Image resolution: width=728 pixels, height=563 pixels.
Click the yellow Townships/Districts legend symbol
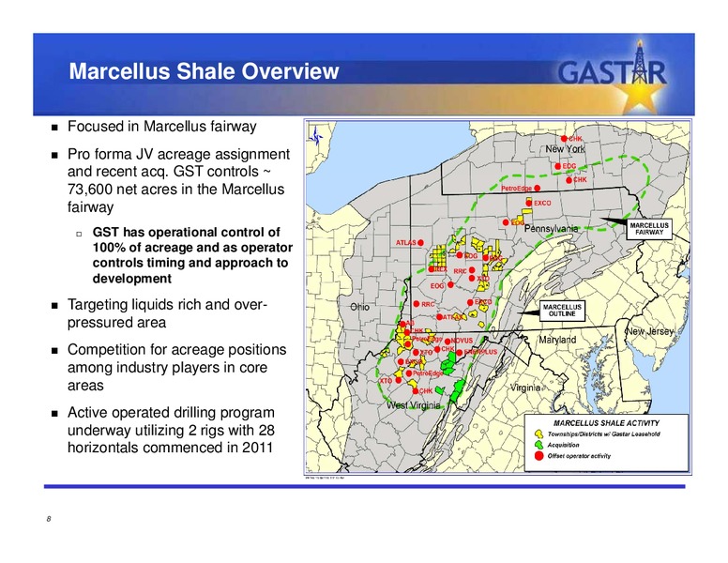click(538, 434)
